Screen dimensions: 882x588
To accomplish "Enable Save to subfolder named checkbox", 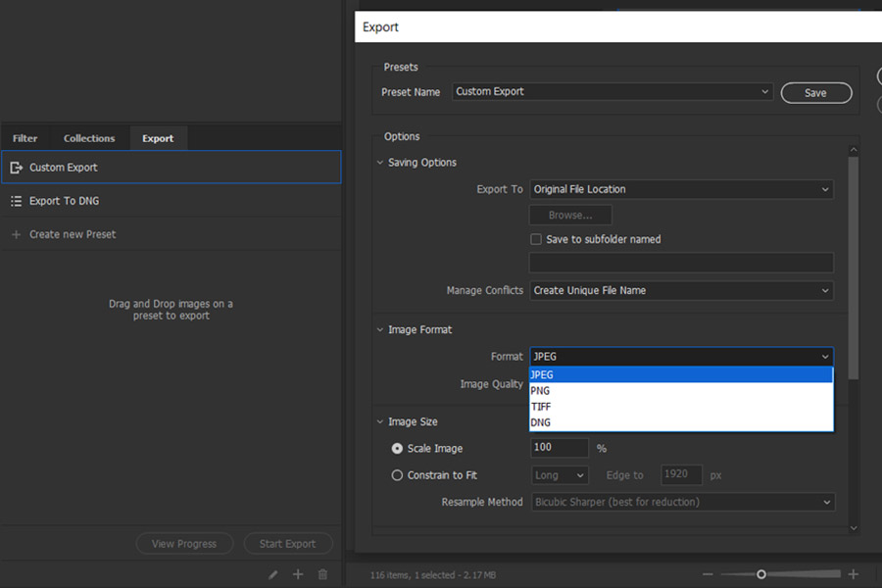I will [536, 238].
